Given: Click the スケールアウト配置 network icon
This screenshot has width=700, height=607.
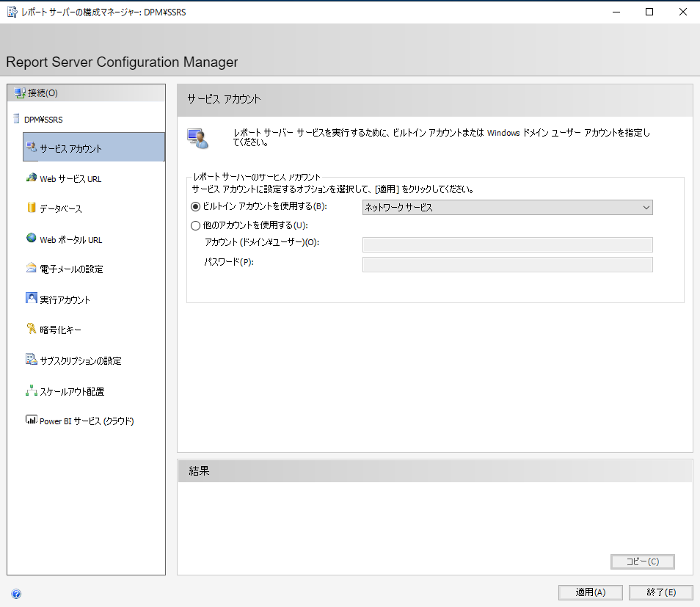Looking at the screenshot, I should [32, 390].
